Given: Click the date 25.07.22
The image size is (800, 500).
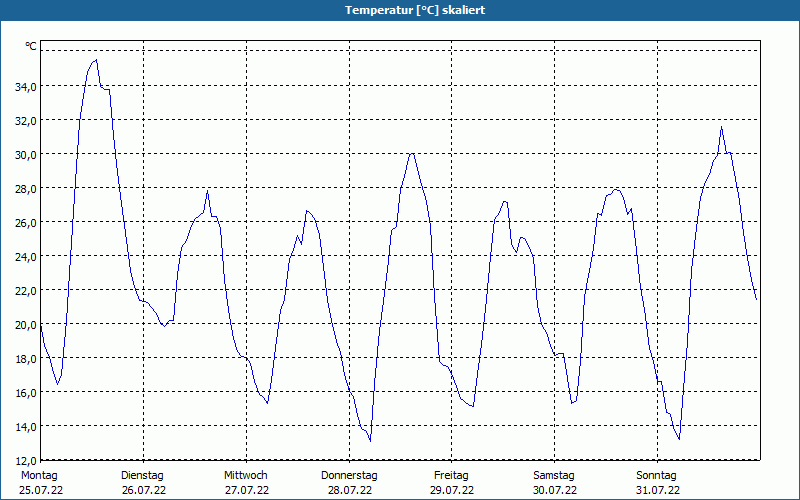Looking at the screenshot, I should pyautogui.click(x=41, y=491).
